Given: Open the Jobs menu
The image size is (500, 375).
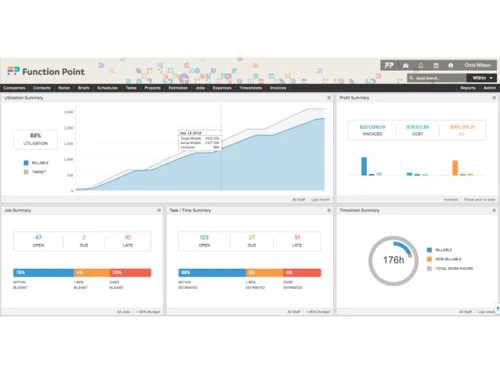Looking at the screenshot, I should (200, 88).
